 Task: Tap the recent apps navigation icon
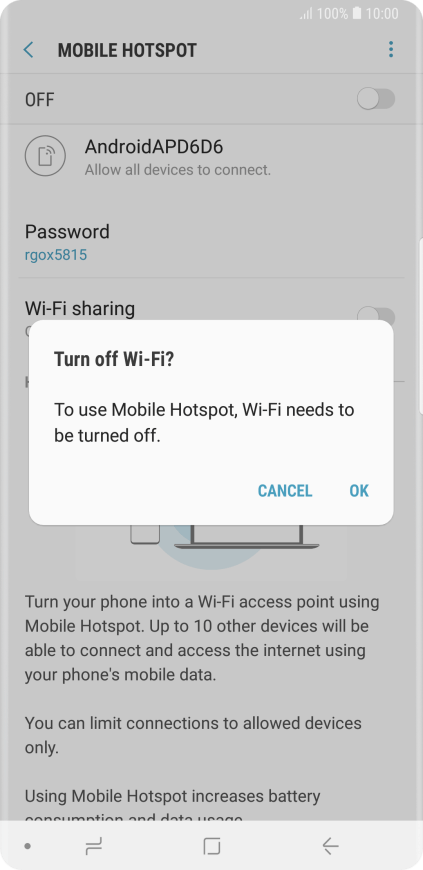tap(94, 846)
